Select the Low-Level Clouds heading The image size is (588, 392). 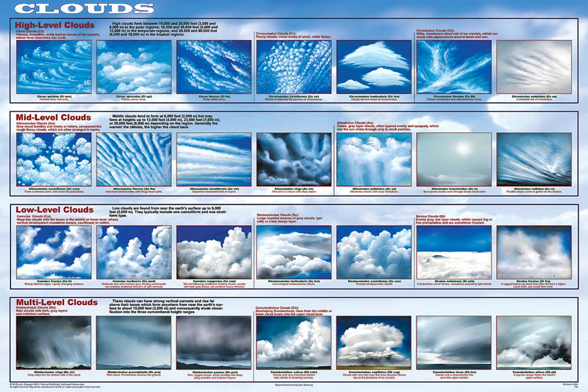[x=54, y=210]
